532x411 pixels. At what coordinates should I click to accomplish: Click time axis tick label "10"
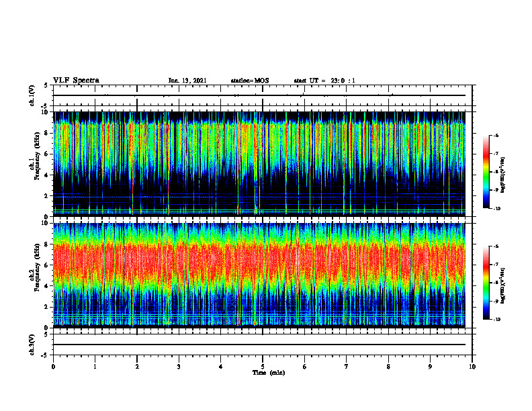[472, 367]
